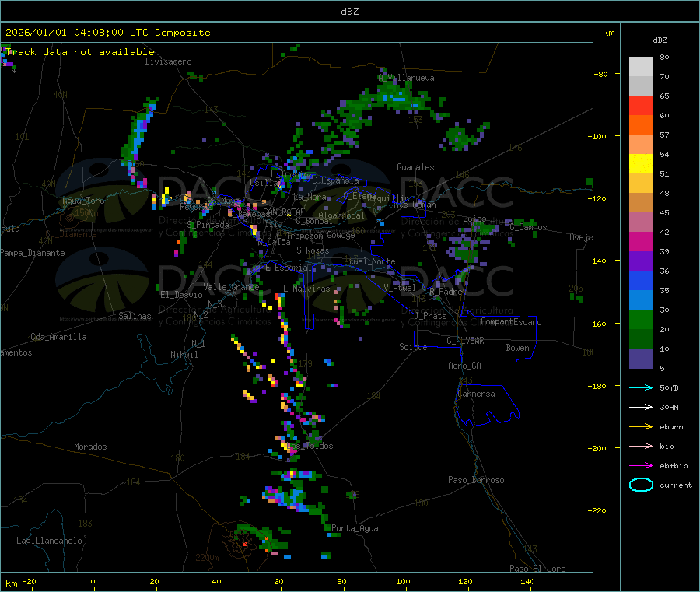Viewport: 700px width, 592px height.
Task: Select the red swatch in dBZ scale
Action: 641,105
